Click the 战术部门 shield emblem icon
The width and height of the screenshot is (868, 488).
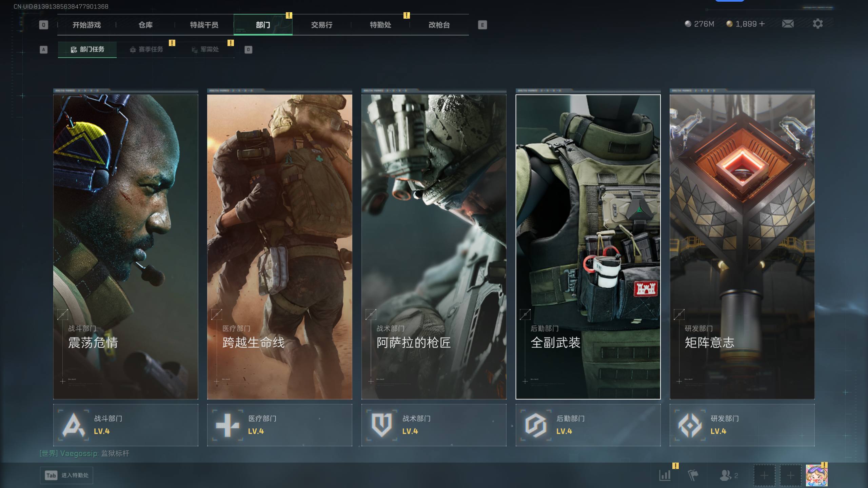pyautogui.click(x=382, y=425)
